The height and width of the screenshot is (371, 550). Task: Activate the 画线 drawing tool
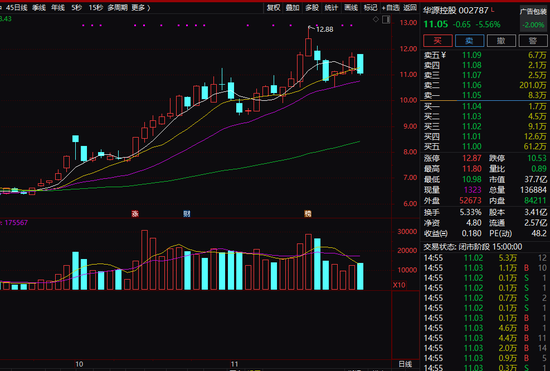tap(351, 7)
